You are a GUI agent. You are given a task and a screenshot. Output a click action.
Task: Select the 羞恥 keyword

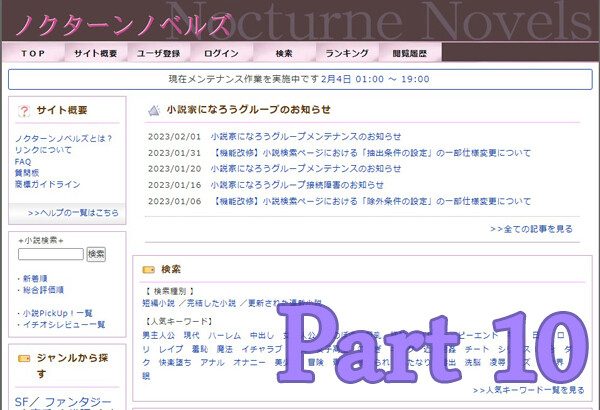pyautogui.click(x=200, y=349)
